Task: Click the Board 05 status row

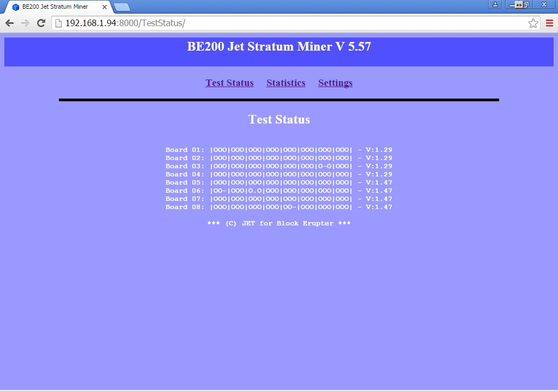Action: click(278, 182)
